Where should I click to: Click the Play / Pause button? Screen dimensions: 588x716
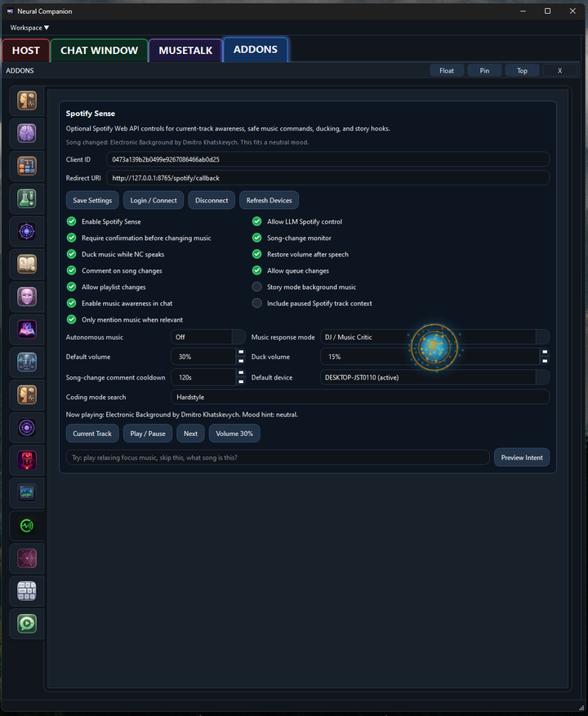pos(148,434)
